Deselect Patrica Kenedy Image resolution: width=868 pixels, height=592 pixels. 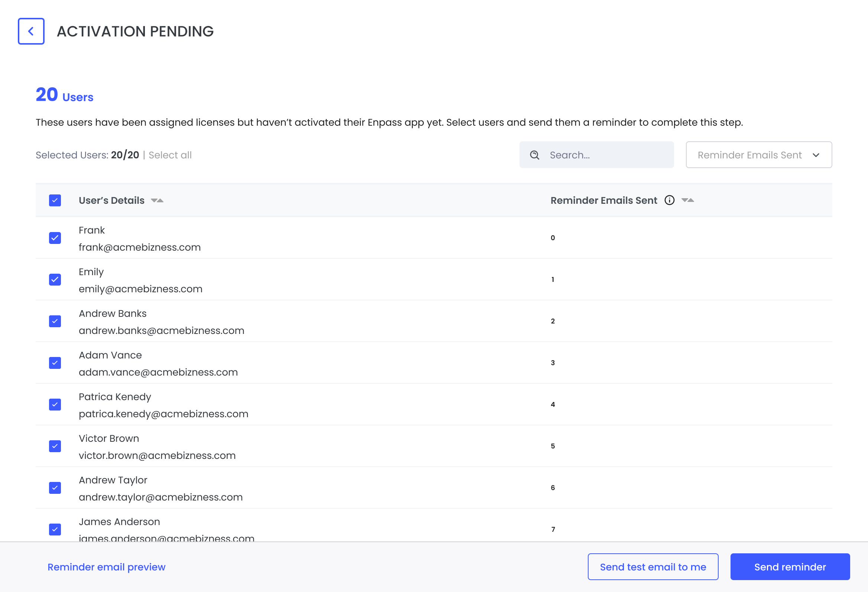tap(55, 404)
